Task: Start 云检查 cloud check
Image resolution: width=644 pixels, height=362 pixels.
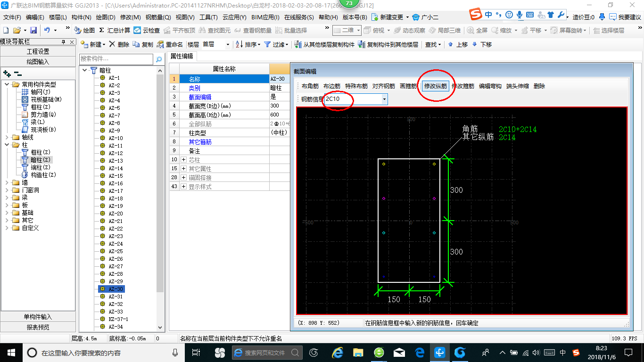Action: pos(147,30)
